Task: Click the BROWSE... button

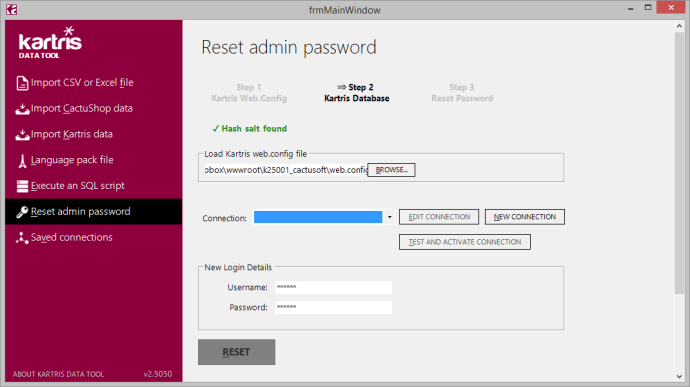Action: 391,170
